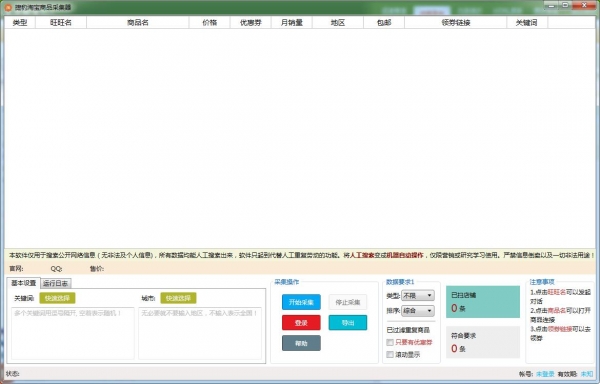The width and height of the screenshot is (600, 384).
Task: Click the 未知 validity status link
Action: coord(587,374)
